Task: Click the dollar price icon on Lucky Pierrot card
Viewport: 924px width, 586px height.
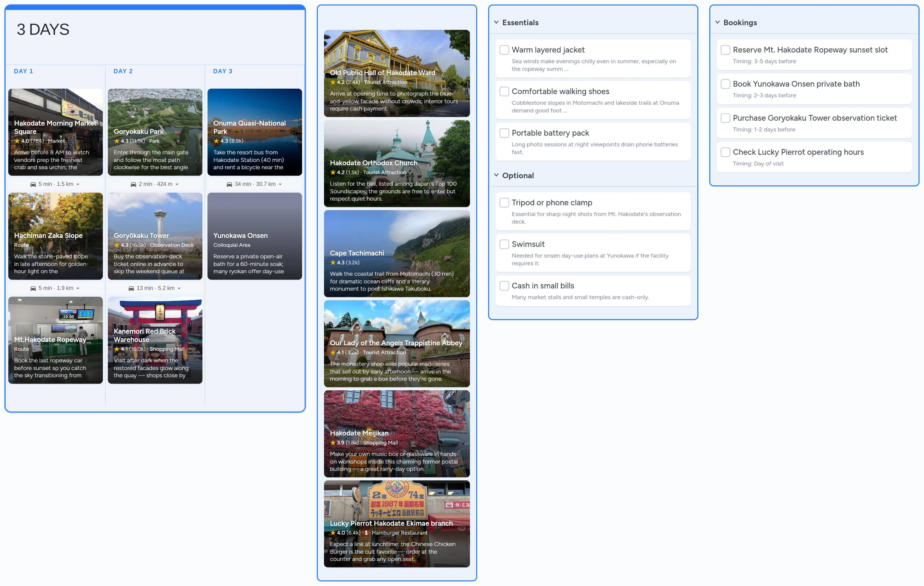Action: 366,533
